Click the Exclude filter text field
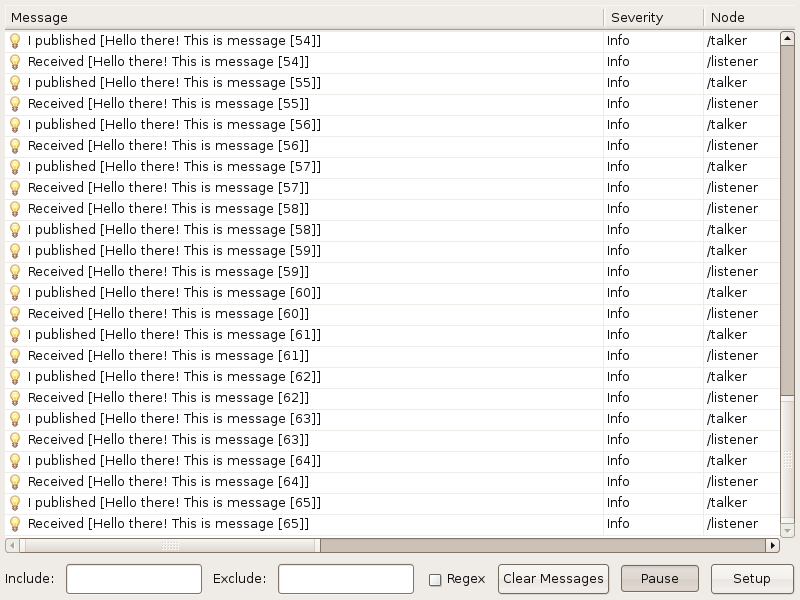Image resolution: width=800 pixels, height=600 pixels. [x=346, y=579]
